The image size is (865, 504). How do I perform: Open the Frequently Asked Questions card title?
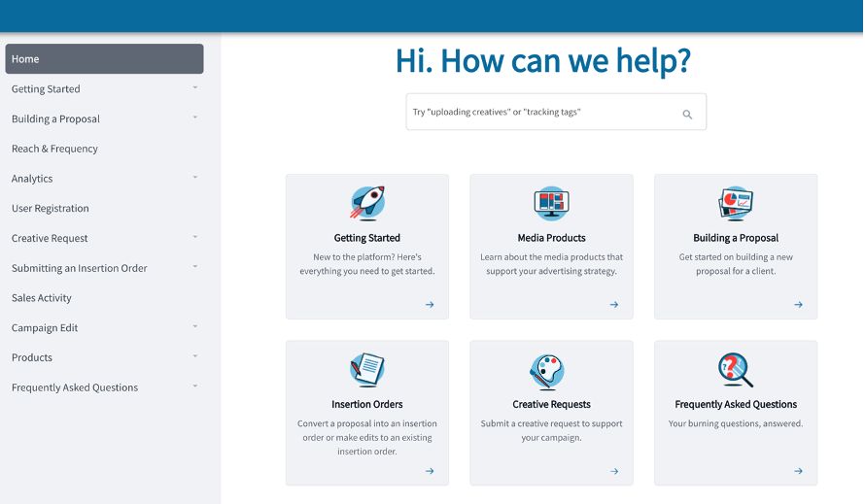[x=736, y=404]
